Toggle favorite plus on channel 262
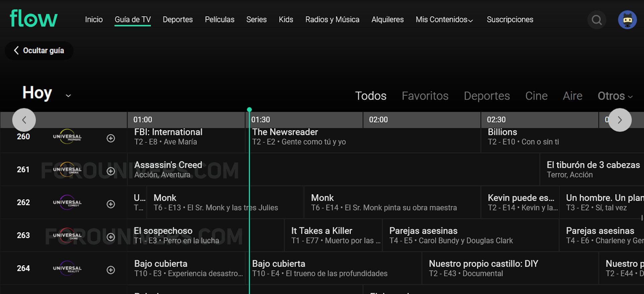Screen dimensions: 644x294 coord(111,204)
